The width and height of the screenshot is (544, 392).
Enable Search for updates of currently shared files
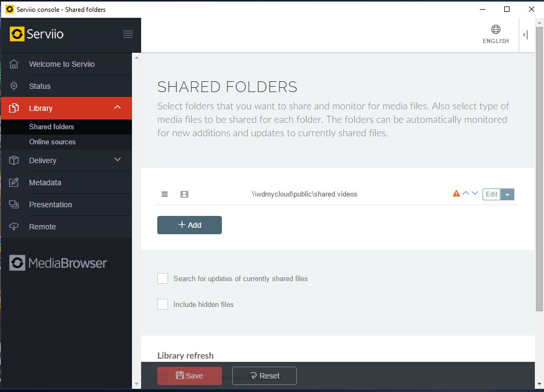click(x=163, y=278)
